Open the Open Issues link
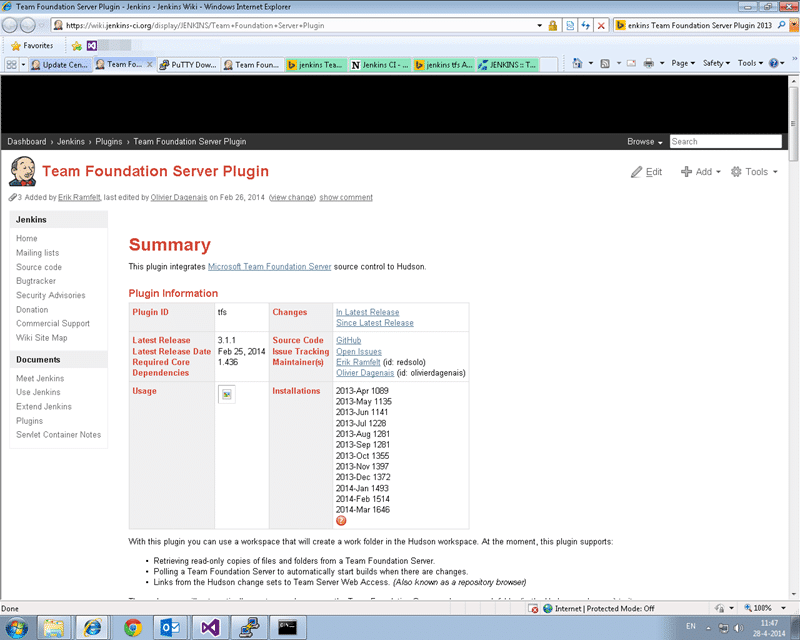800x640 pixels. [x=359, y=352]
